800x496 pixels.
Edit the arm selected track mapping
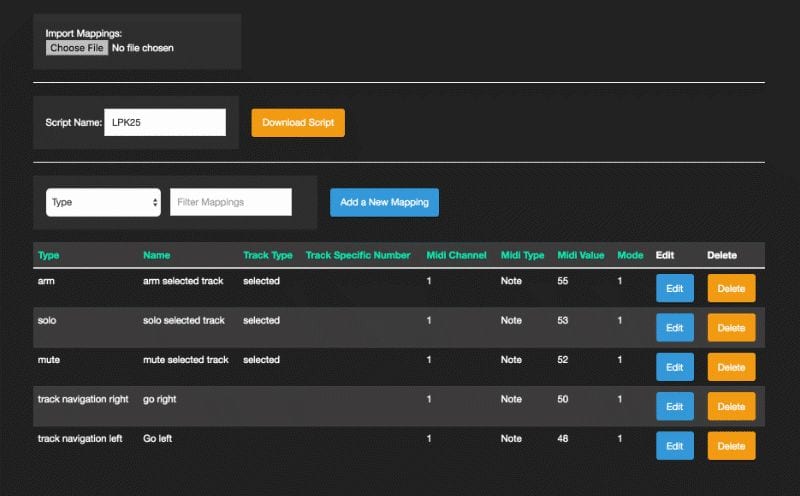point(674,288)
